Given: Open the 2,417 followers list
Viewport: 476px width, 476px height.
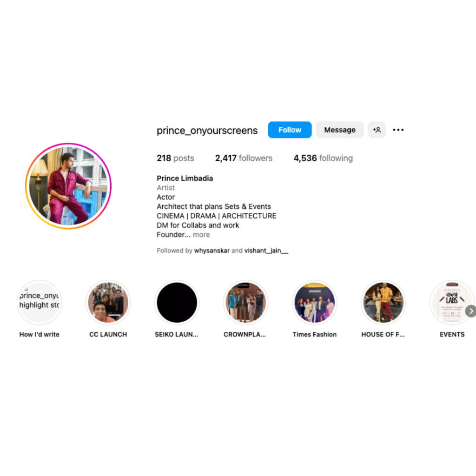Looking at the screenshot, I should coord(244,158).
